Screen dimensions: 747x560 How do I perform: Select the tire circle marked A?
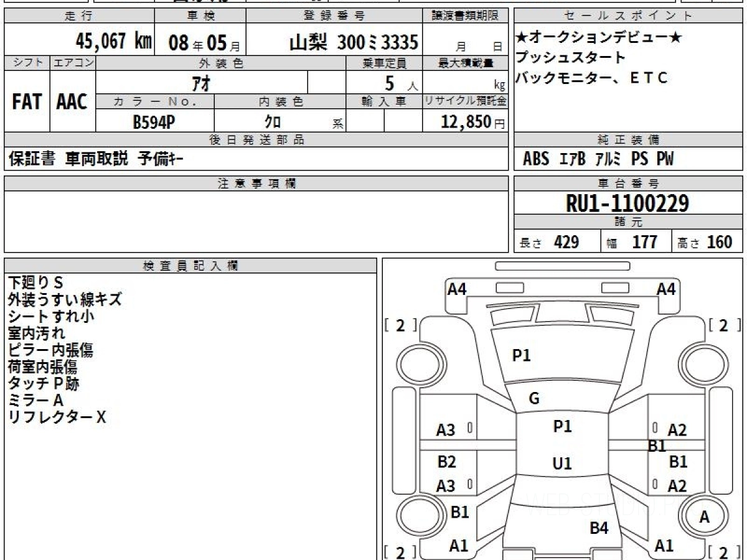click(x=705, y=516)
